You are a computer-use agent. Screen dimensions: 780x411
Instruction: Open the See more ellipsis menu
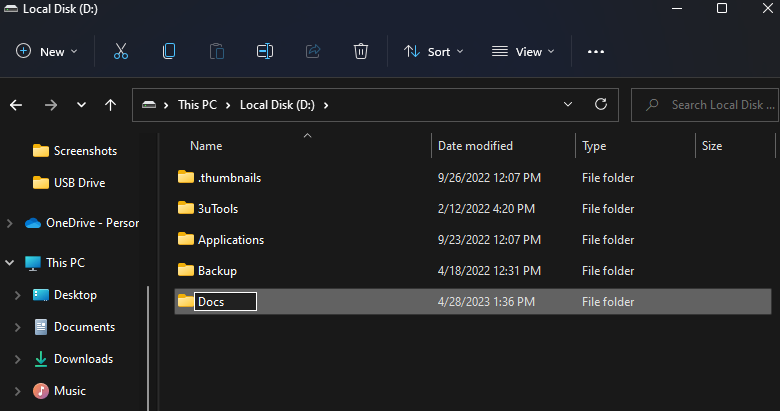pyautogui.click(x=596, y=51)
